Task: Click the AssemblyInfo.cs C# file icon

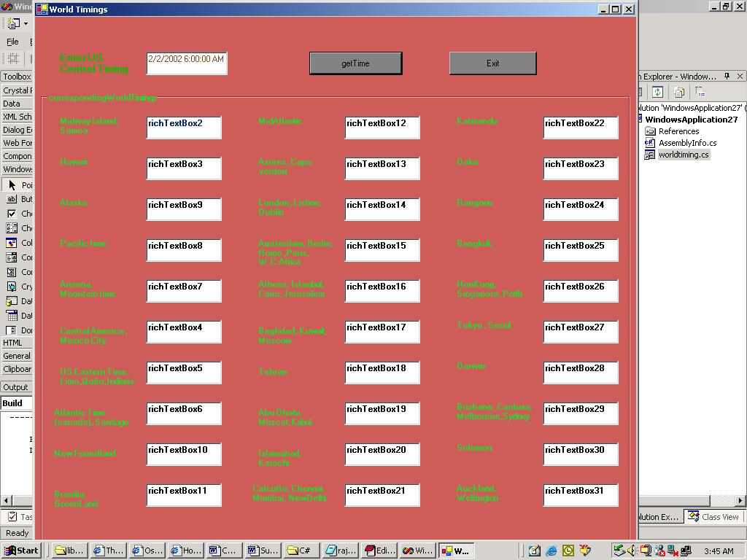Action: [x=650, y=143]
